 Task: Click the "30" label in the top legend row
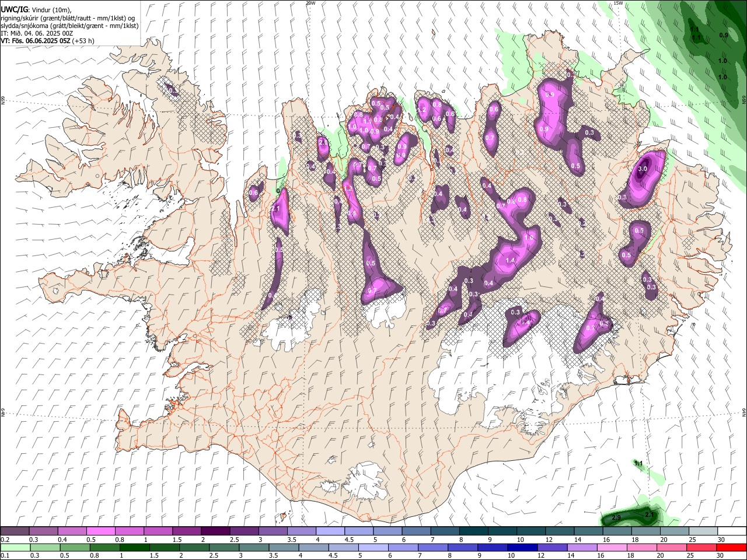click(721, 540)
